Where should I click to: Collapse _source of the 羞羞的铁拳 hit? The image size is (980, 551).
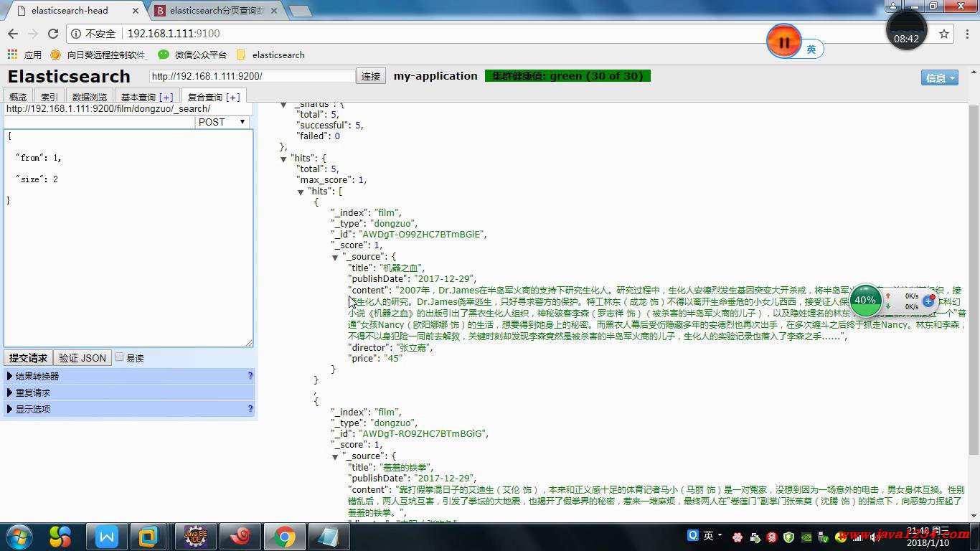point(335,456)
